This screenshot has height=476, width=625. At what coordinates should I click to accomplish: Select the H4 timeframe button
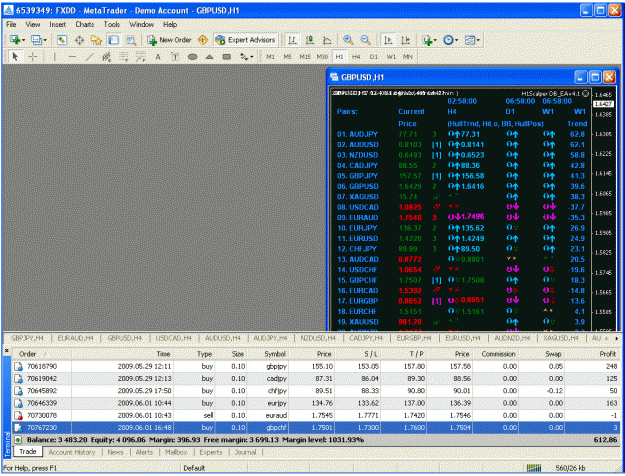point(356,57)
